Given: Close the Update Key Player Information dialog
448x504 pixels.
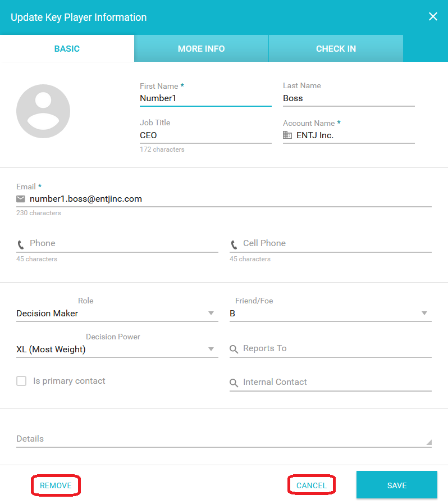Looking at the screenshot, I should [433, 17].
